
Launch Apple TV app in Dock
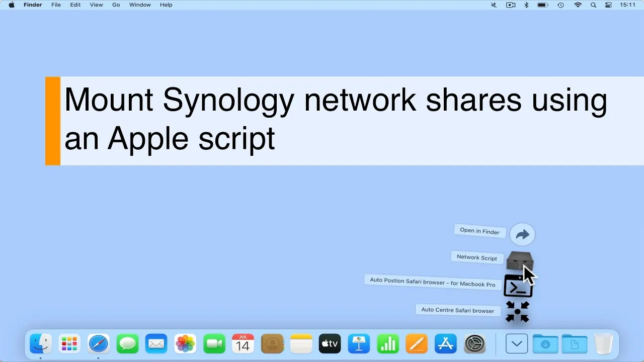pos(330,344)
